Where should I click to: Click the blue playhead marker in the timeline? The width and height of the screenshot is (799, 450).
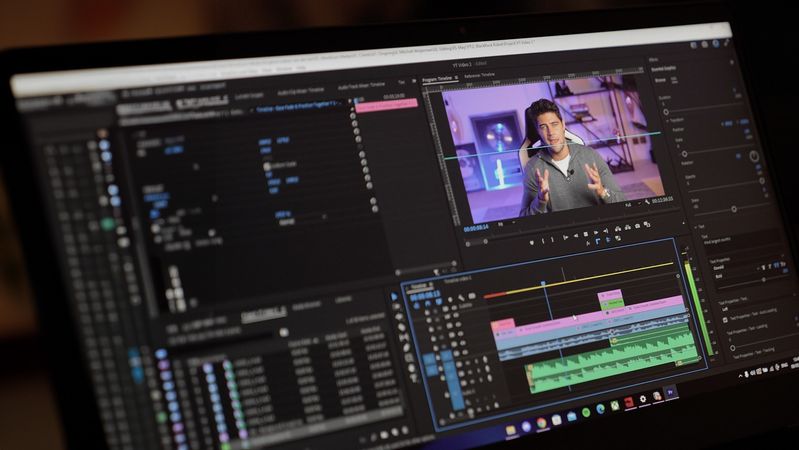pyautogui.click(x=544, y=285)
